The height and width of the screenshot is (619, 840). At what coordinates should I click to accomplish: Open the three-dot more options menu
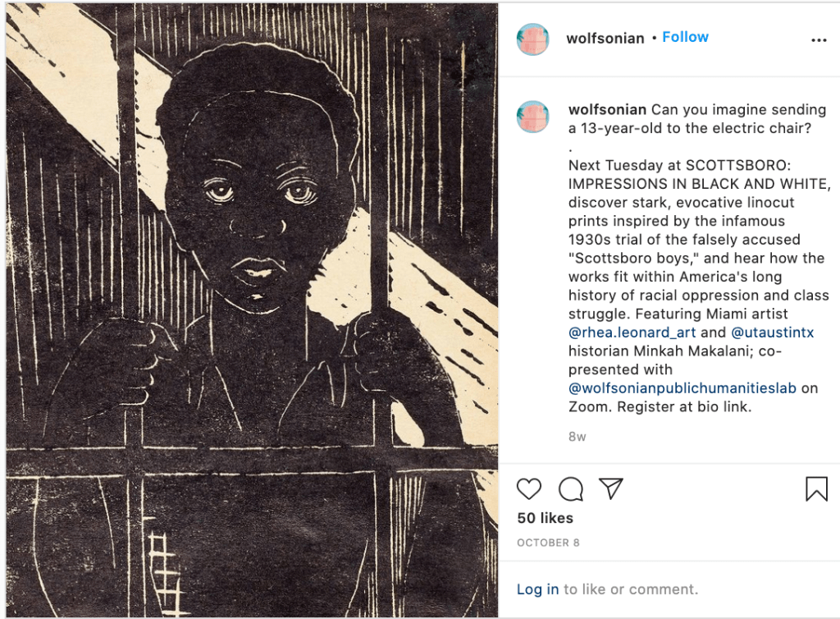pyautogui.click(x=819, y=40)
